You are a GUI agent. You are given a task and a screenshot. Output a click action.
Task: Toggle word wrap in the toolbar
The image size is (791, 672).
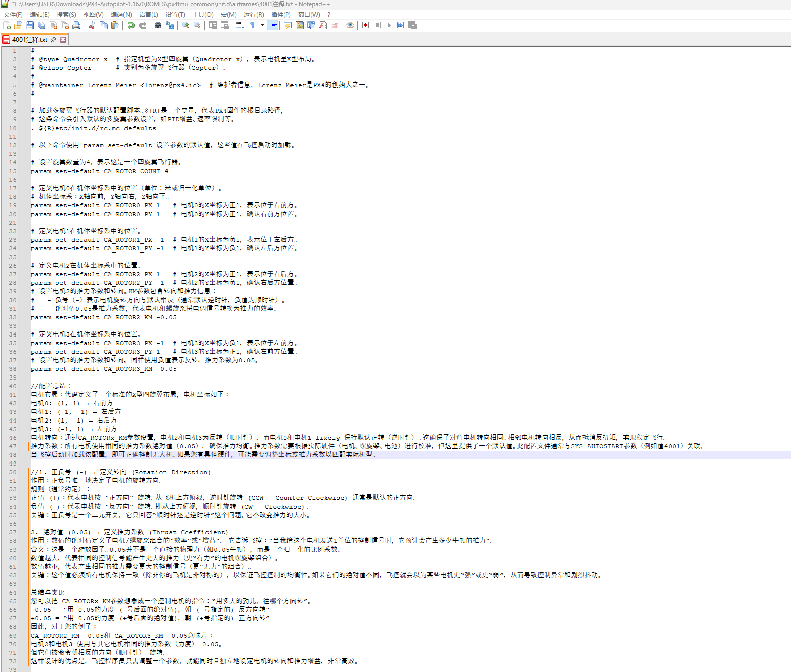point(240,25)
